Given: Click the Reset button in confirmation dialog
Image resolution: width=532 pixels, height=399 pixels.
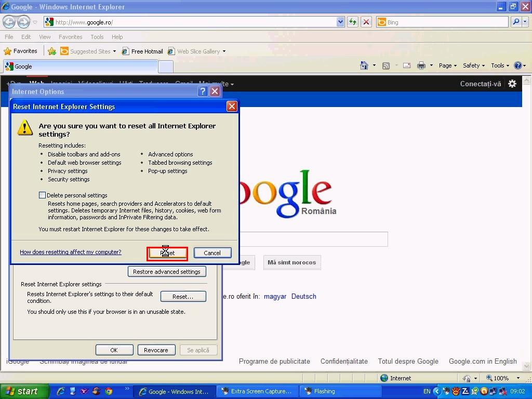Looking at the screenshot, I should tap(167, 253).
